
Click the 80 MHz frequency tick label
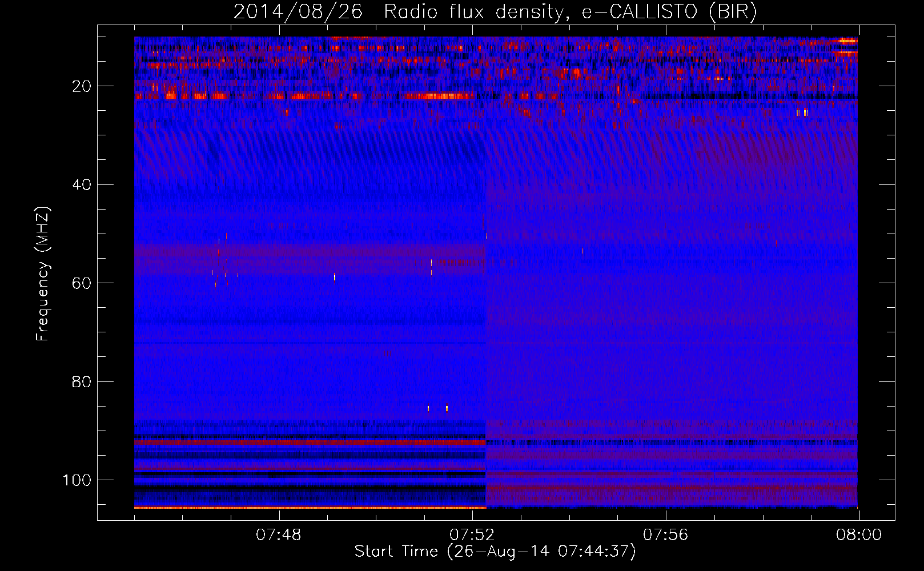tap(82, 382)
